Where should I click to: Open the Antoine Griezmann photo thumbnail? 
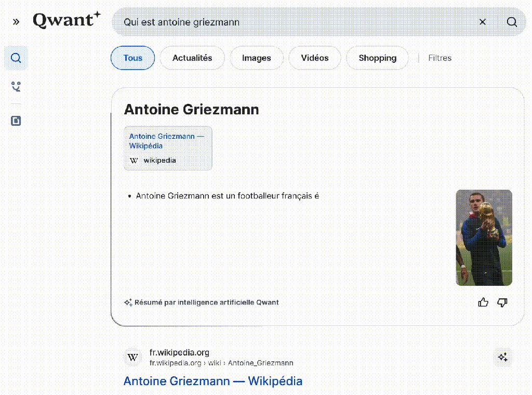(x=484, y=238)
